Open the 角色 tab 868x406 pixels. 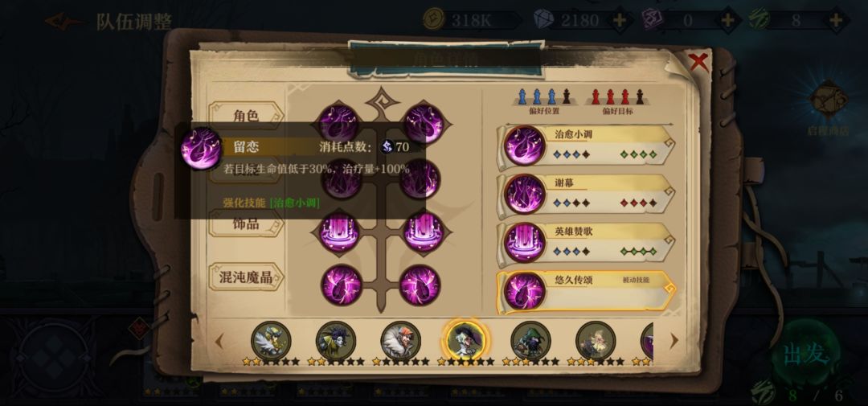(x=246, y=115)
